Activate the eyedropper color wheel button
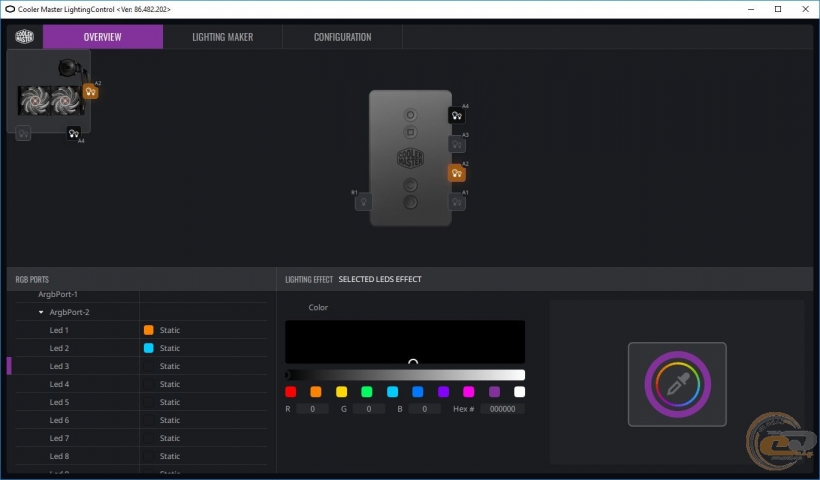Screen dimensions: 820x480 click(677, 384)
